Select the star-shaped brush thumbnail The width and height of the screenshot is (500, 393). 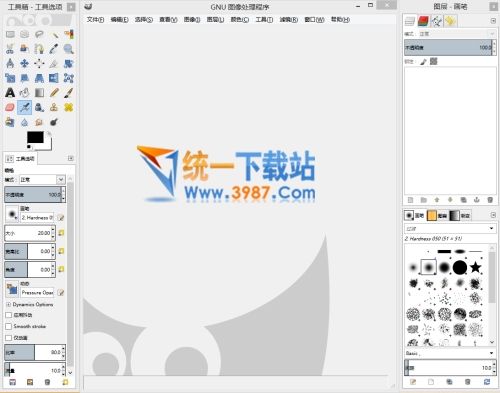pos(476,267)
